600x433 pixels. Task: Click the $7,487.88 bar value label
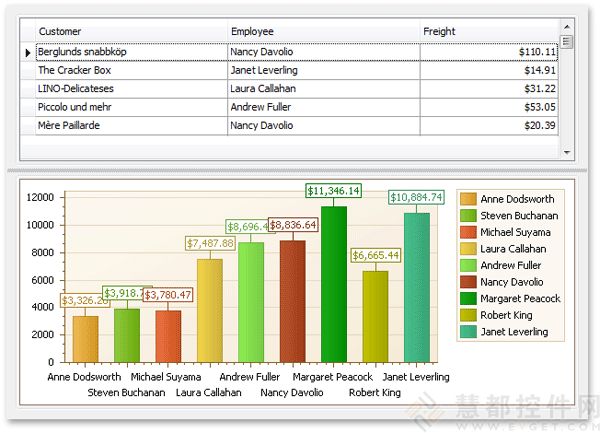(x=210, y=243)
